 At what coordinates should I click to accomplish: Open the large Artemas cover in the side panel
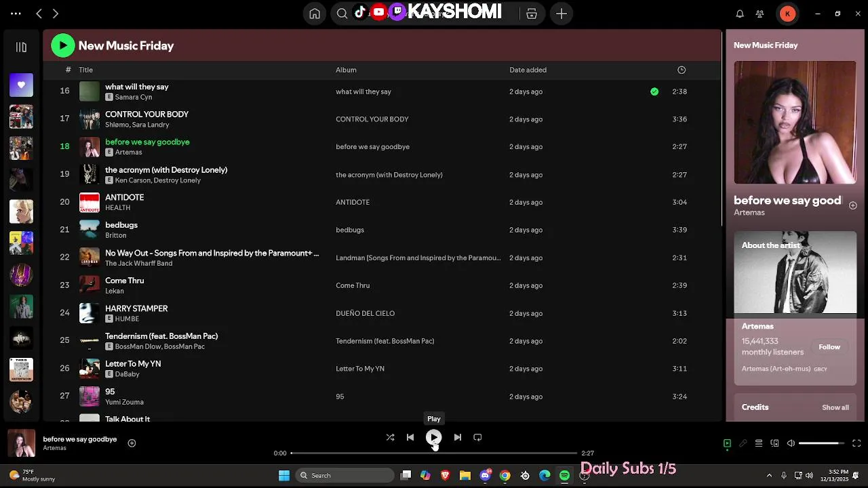pos(795,123)
